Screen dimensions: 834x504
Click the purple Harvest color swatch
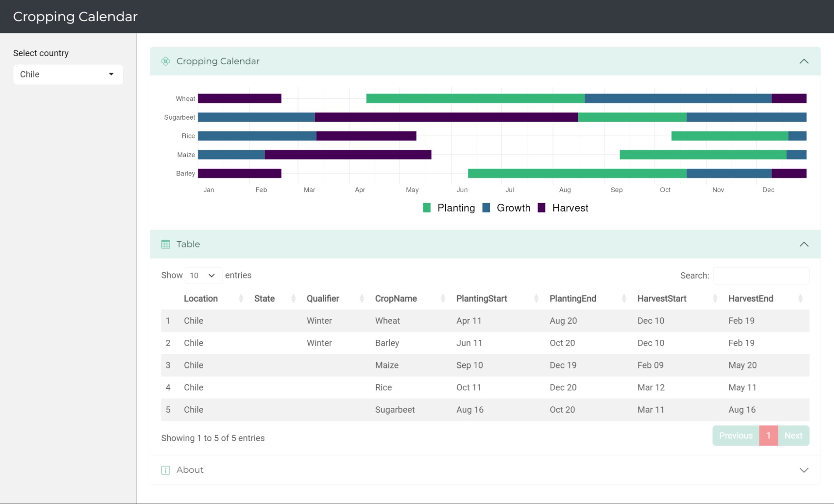(542, 208)
